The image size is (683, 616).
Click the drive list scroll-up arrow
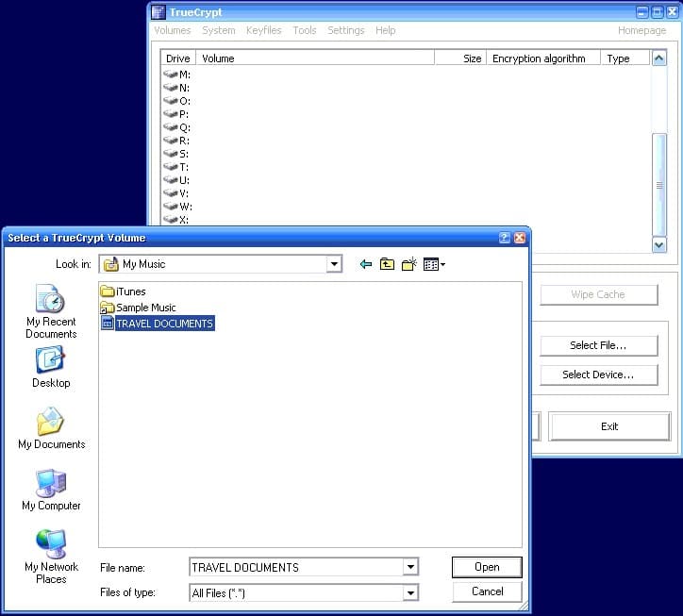tap(659, 58)
